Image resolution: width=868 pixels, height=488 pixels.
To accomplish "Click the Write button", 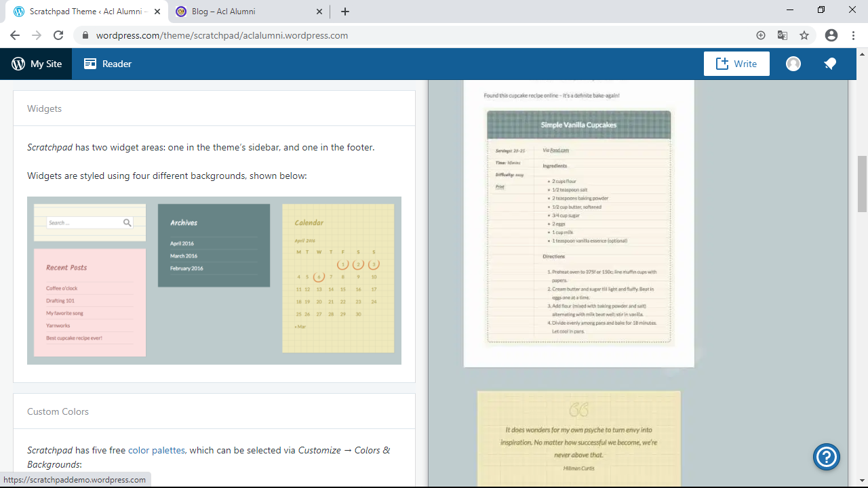I will (736, 64).
